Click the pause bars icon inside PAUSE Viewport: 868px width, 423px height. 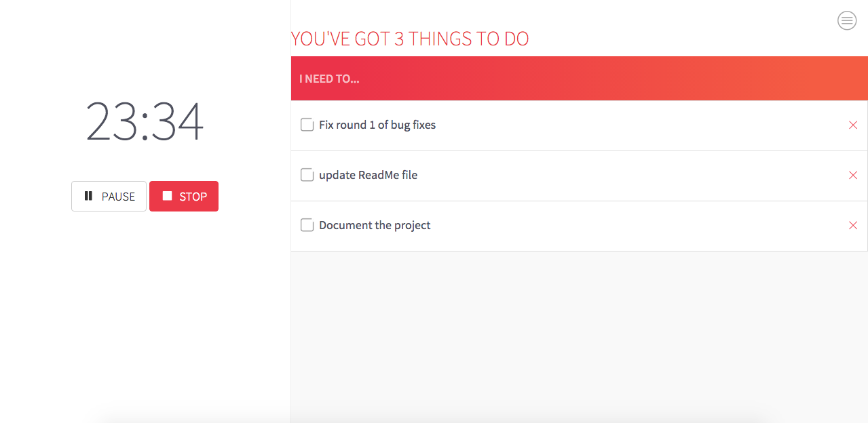coord(88,196)
